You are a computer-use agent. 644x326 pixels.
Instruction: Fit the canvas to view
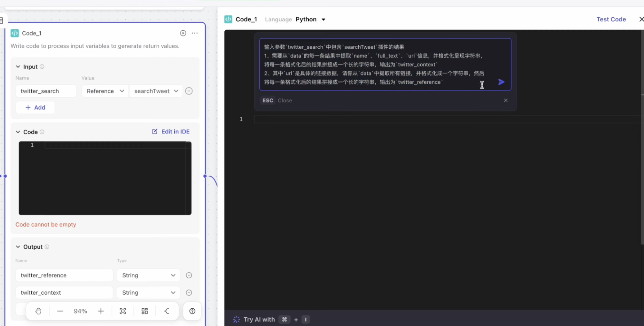pyautogui.click(x=123, y=311)
